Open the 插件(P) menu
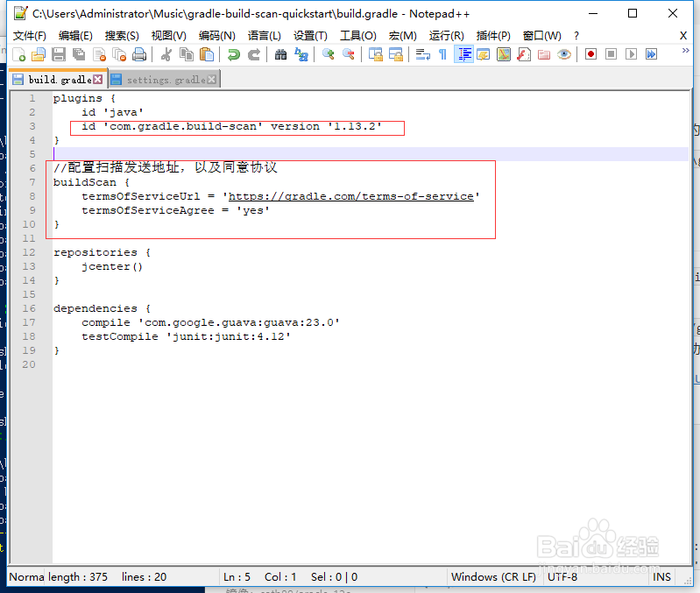This screenshot has height=593, width=700. [x=493, y=36]
